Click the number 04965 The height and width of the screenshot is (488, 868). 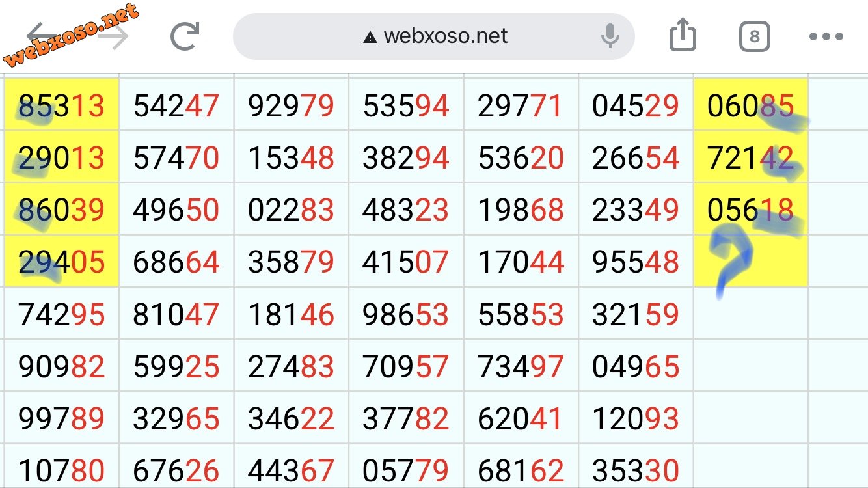636,367
